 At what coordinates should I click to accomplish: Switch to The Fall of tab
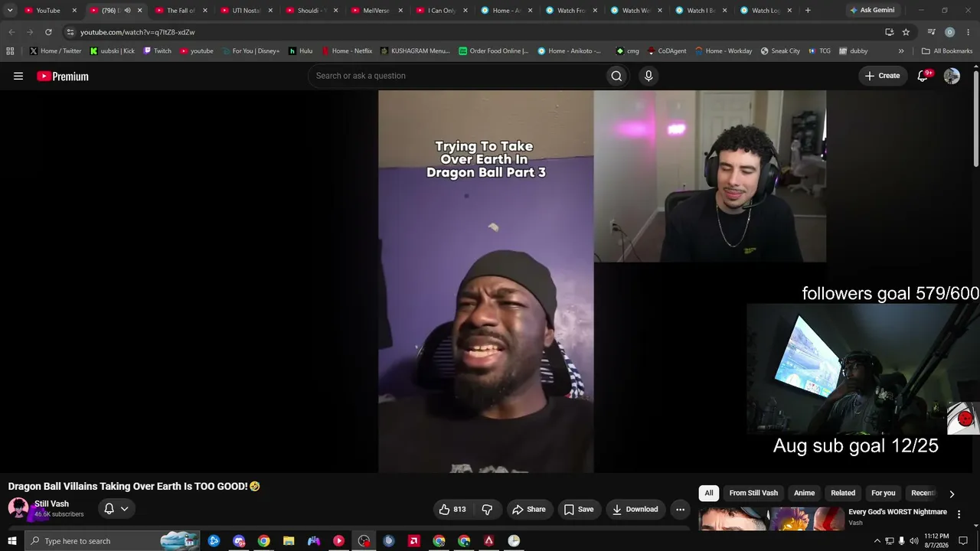click(181, 11)
